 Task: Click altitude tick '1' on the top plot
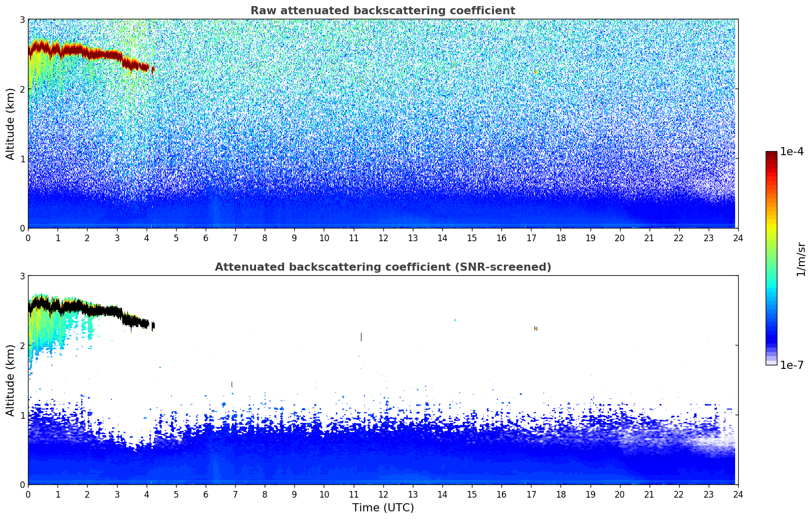point(22,159)
